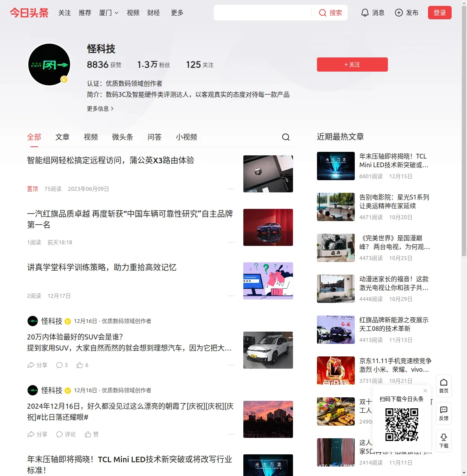Go to 推荐 in top navigation
Screen dimensions: 467x476
[85, 13]
